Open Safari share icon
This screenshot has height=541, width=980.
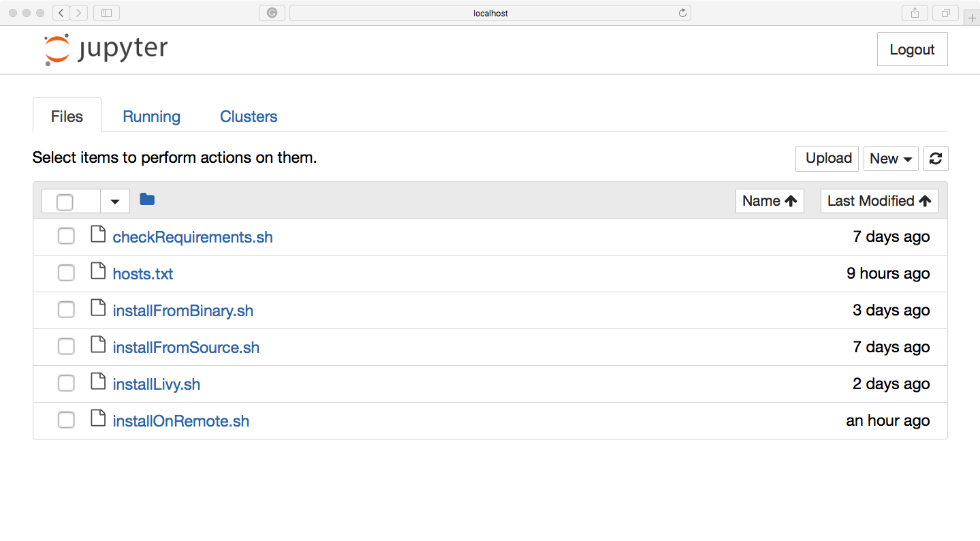(915, 13)
